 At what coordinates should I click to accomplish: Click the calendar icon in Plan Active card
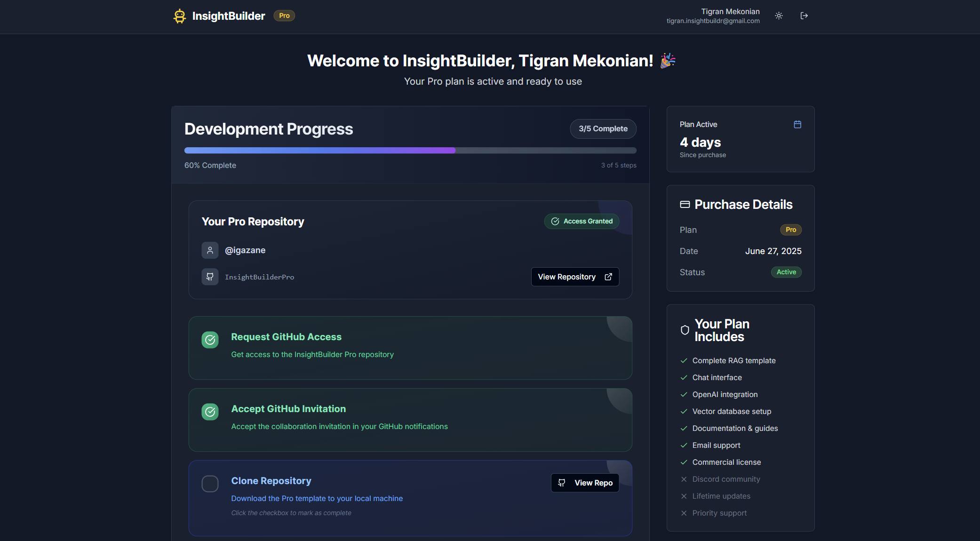(x=797, y=124)
